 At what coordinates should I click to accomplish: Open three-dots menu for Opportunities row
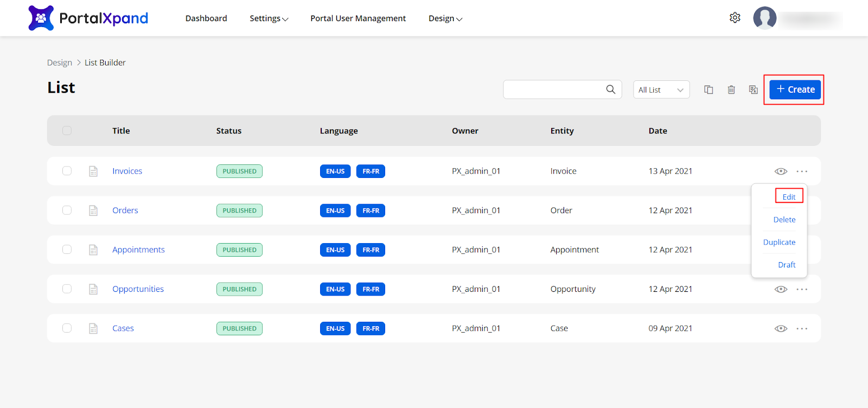coord(802,289)
